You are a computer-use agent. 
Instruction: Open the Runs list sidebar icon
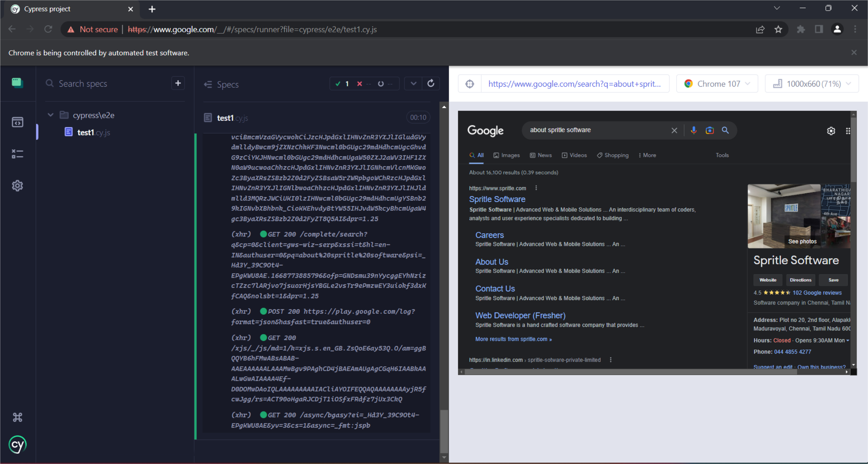[x=17, y=154]
